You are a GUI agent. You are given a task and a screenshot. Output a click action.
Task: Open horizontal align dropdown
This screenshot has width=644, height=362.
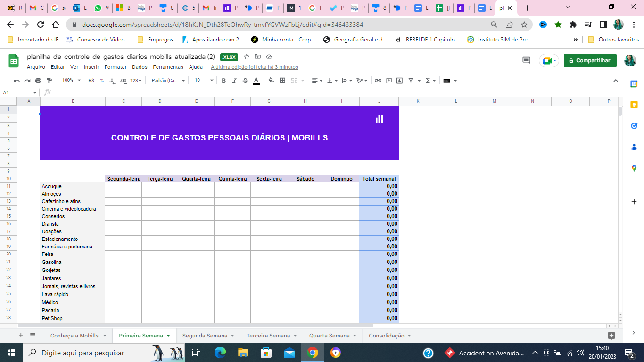pos(317,81)
